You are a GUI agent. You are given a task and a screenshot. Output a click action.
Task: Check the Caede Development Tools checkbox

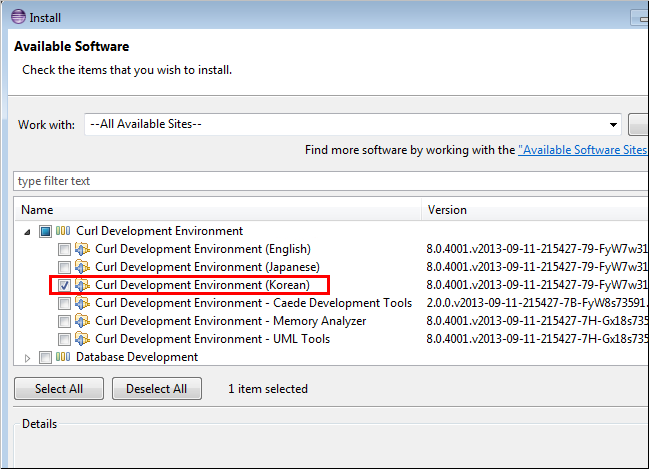pos(64,303)
